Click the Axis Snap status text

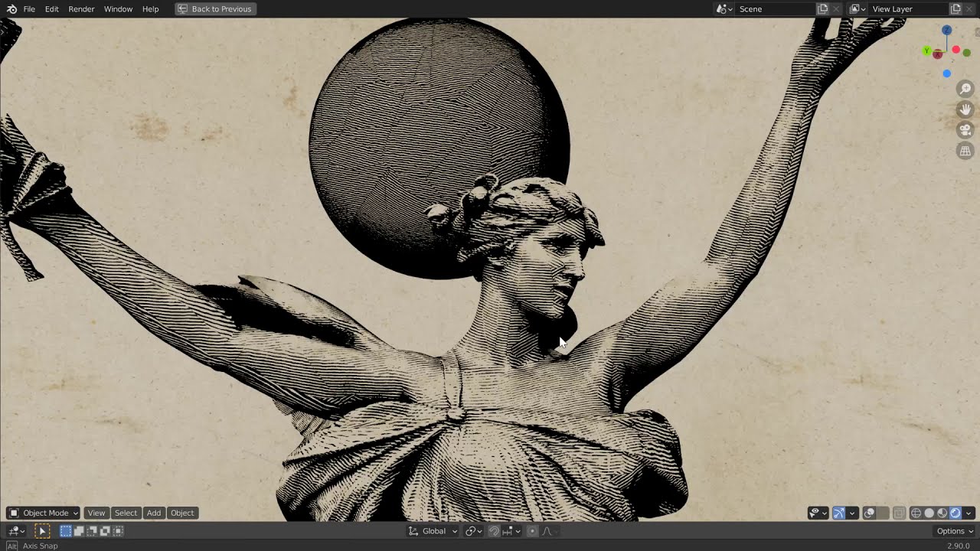(40, 546)
